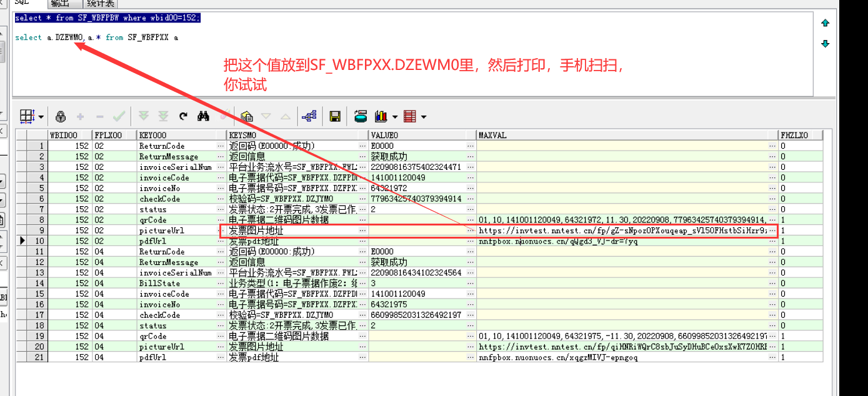This screenshot has height=396, width=868.
Task: Open the grid selection dropdown arrow
Action: [41, 117]
